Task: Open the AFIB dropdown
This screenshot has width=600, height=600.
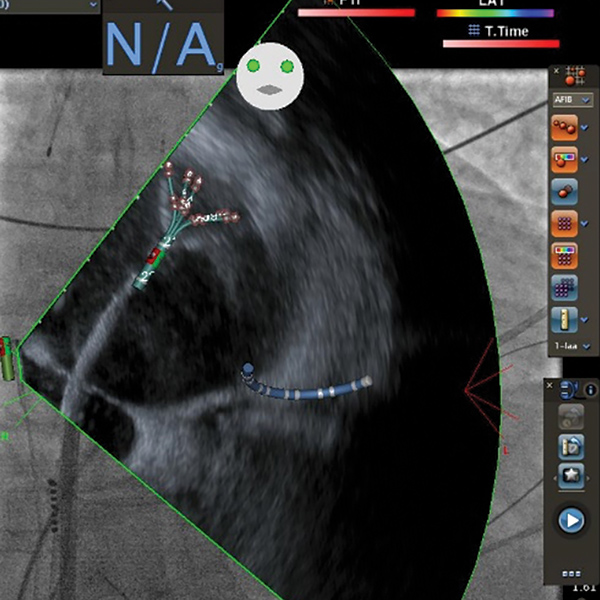Action: (572, 100)
